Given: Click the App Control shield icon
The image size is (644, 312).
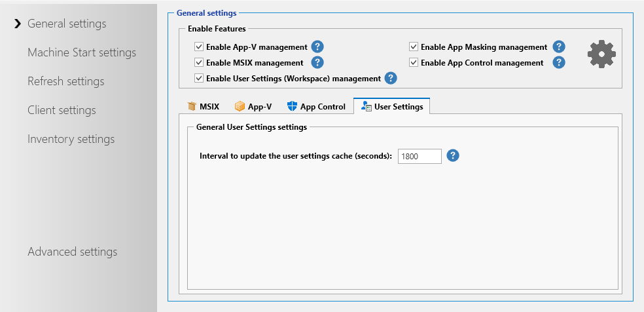Looking at the screenshot, I should pyautogui.click(x=292, y=106).
